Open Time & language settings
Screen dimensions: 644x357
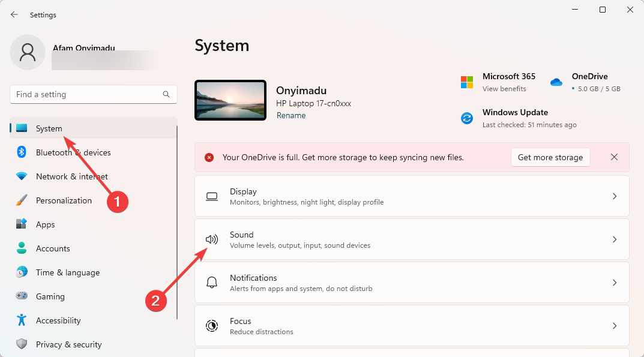(94, 272)
